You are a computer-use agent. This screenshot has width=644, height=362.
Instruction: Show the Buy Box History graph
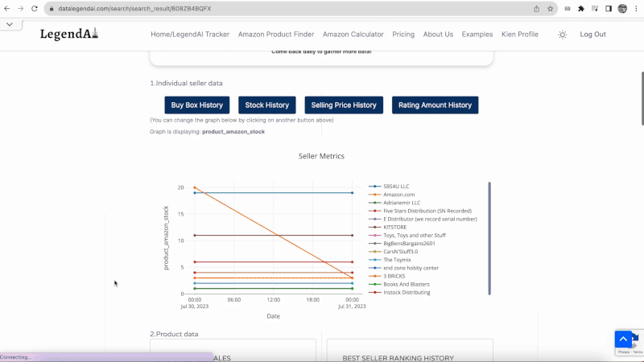[x=197, y=105]
